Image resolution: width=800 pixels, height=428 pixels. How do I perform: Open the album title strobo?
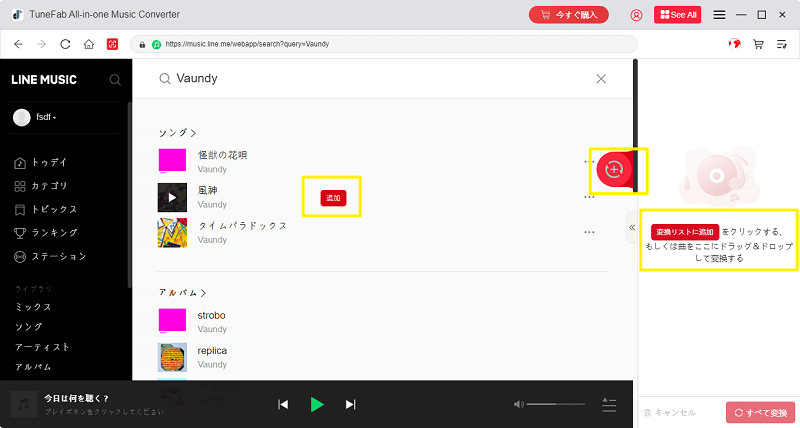211,315
